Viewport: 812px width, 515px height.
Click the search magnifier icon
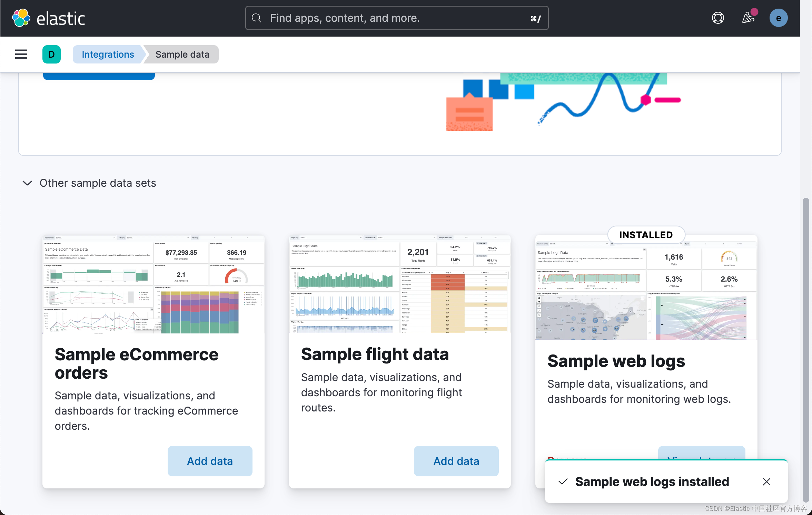click(x=257, y=18)
